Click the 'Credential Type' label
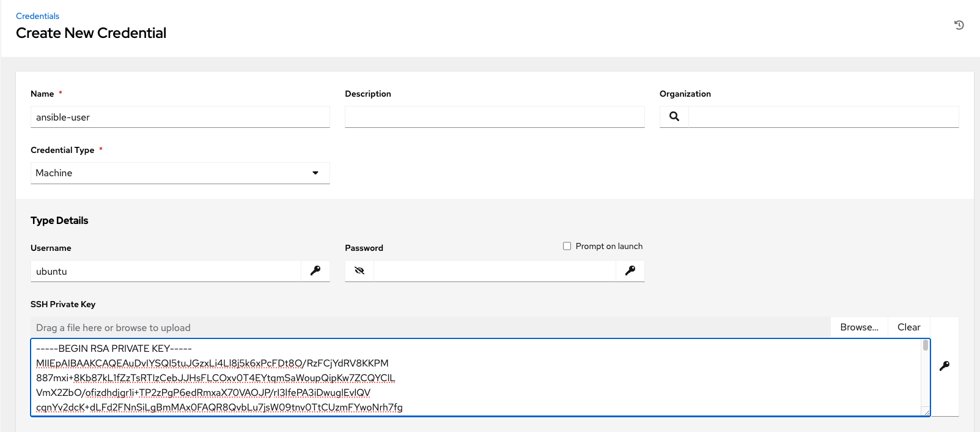 [62, 150]
